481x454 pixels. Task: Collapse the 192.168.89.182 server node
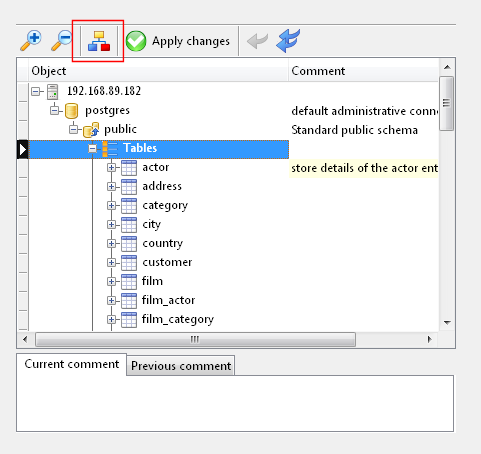(35, 91)
